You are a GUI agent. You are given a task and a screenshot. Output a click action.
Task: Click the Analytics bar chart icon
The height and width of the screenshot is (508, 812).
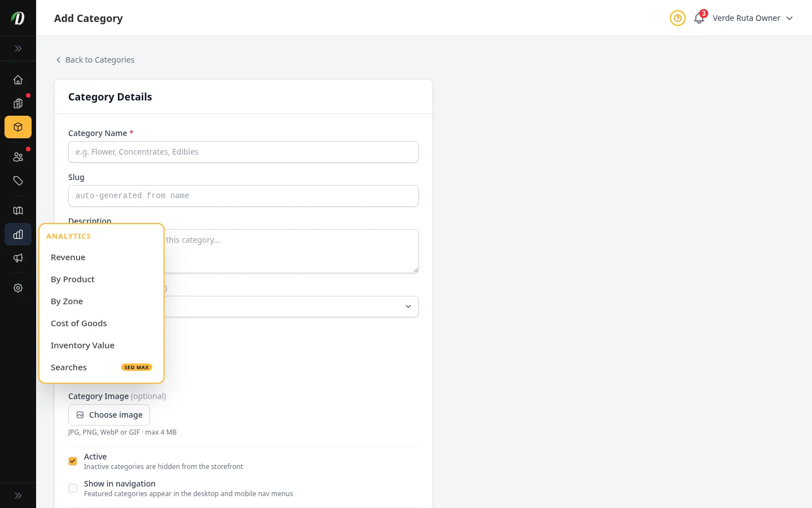click(x=18, y=234)
